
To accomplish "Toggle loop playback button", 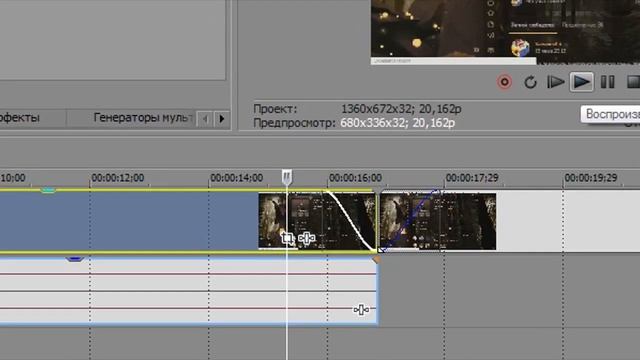I will coord(530,82).
